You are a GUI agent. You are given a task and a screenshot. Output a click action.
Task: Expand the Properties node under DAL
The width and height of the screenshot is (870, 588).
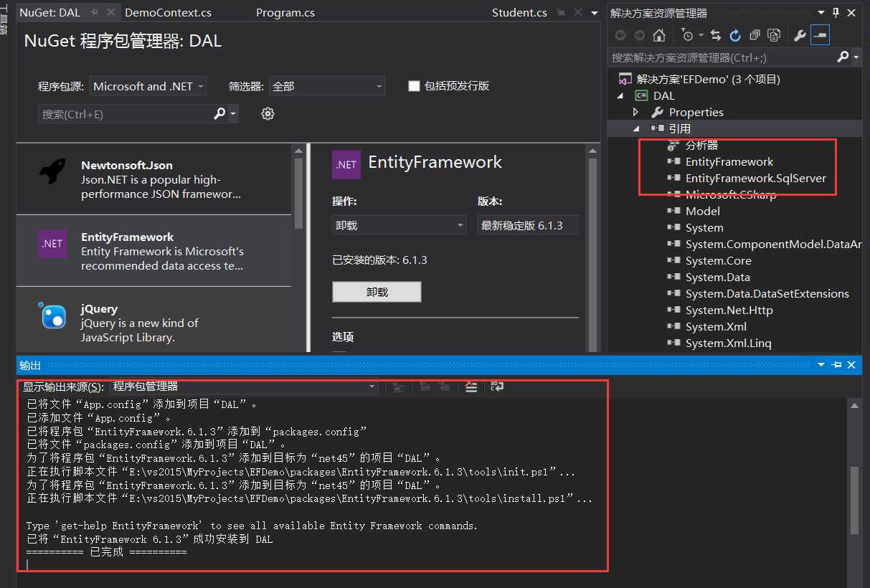pyautogui.click(x=635, y=112)
